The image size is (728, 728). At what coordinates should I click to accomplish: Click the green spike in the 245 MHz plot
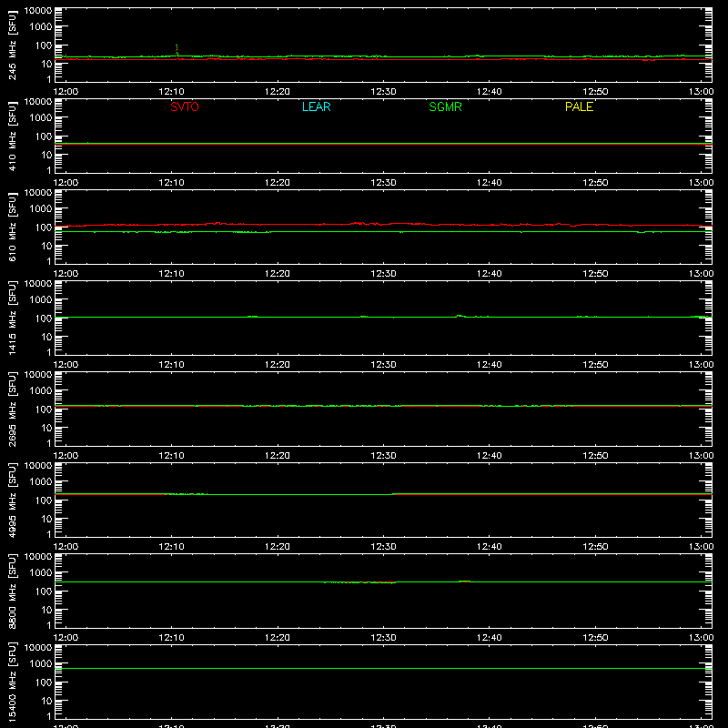177,50
